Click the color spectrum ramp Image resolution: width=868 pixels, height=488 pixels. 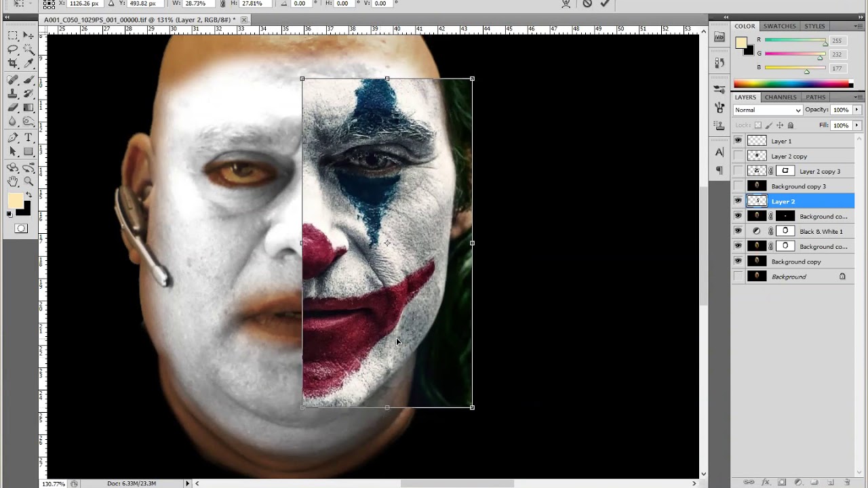(x=793, y=84)
